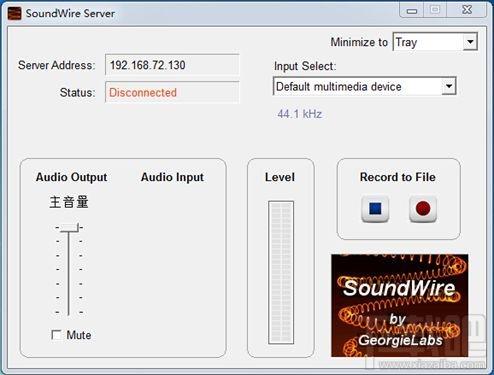Click the Server Address field

[172, 65]
